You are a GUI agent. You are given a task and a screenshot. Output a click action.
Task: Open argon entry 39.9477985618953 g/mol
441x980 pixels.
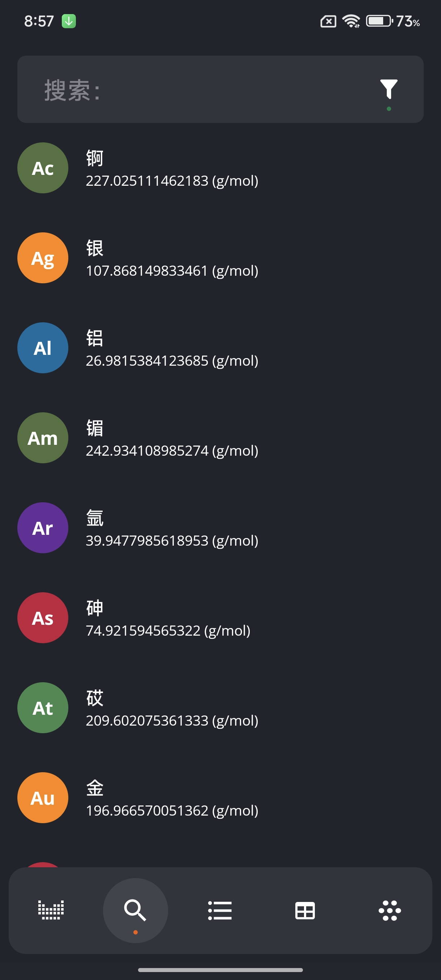click(x=172, y=540)
